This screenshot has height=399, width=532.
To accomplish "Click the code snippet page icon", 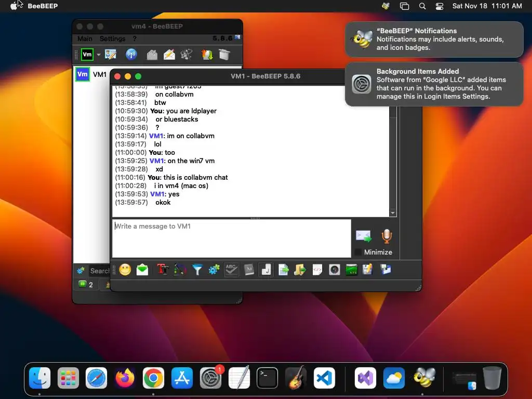I will 317,270.
